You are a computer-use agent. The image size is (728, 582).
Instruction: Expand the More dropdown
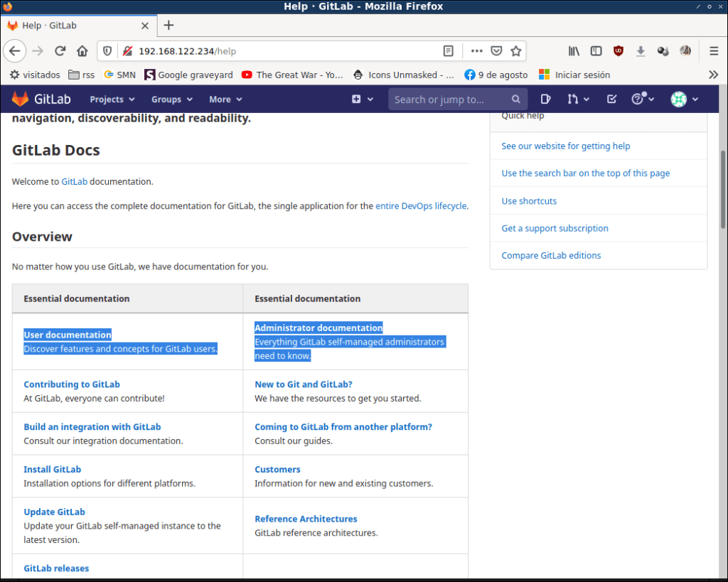pos(225,99)
